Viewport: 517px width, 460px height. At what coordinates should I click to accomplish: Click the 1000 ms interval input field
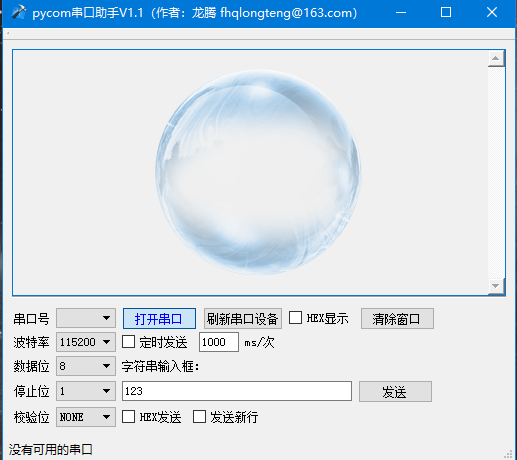click(x=219, y=342)
